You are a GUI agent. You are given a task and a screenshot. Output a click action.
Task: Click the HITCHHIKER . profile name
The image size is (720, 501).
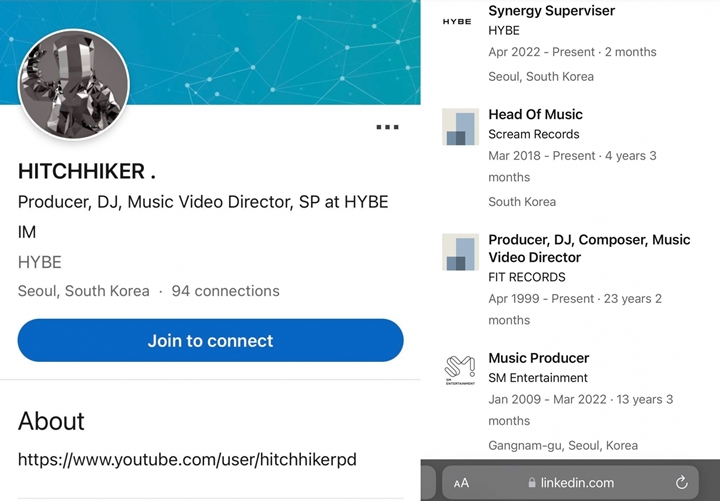(x=87, y=171)
